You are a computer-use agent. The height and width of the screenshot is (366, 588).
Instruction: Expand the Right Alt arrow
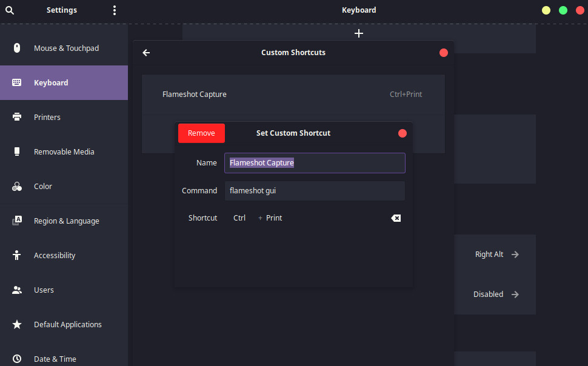pos(515,255)
